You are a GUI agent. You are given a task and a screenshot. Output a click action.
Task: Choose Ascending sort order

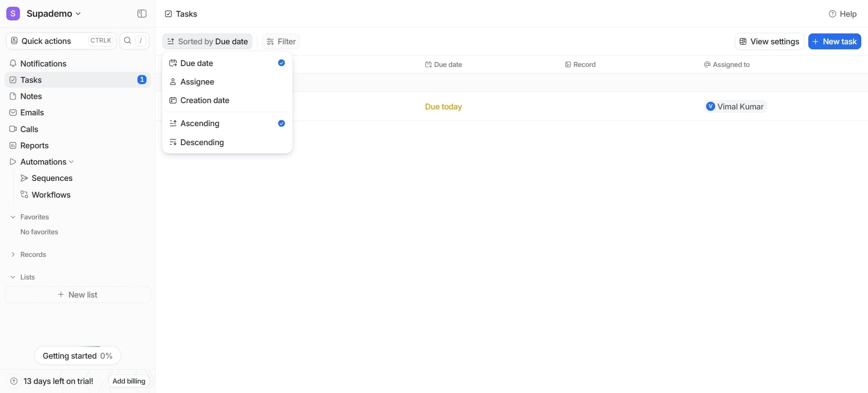[227, 123]
